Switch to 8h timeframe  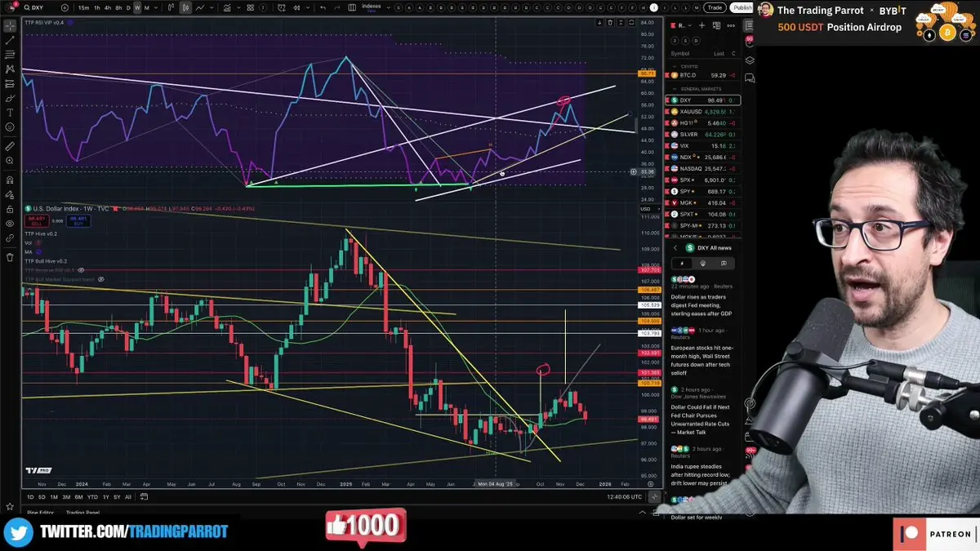[x=119, y=7]
